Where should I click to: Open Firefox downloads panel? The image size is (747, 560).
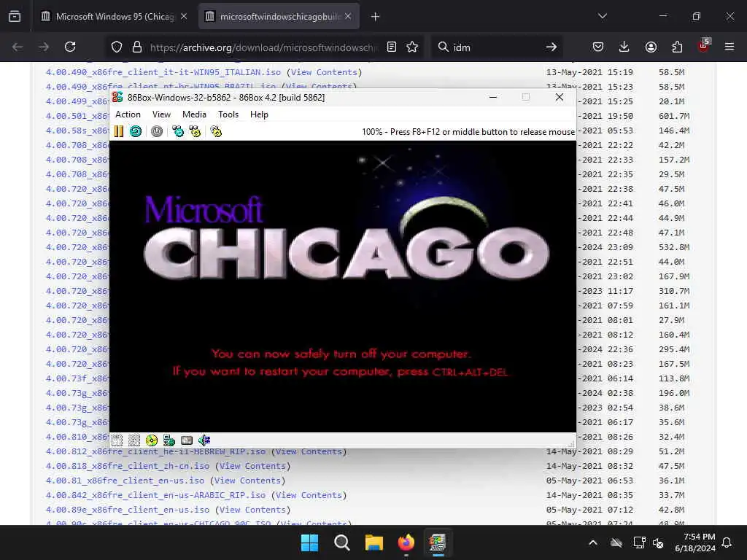pyautogui.click(x=624, y=47)
